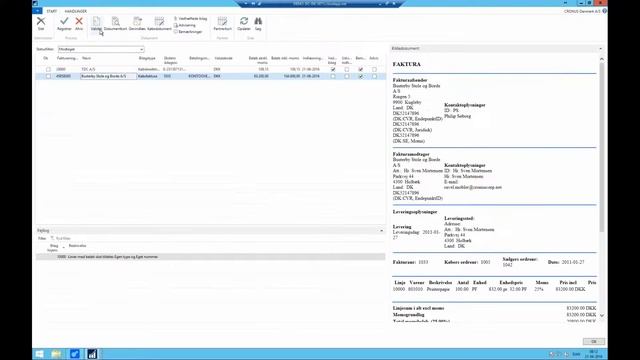Switch to the START ribbon tab
This screenshot has width=640, height=360.
click(x=52, y=11)
